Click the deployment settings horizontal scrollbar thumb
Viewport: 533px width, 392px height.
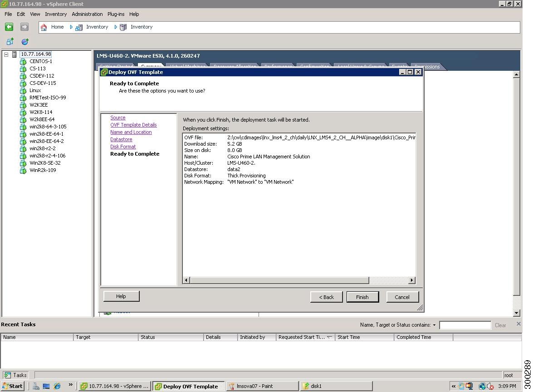click(279, 280)
